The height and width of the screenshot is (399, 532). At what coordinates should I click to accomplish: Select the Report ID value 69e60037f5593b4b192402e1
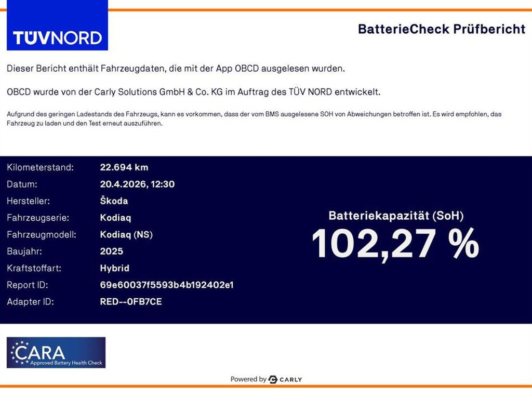[x=166, y=285]
